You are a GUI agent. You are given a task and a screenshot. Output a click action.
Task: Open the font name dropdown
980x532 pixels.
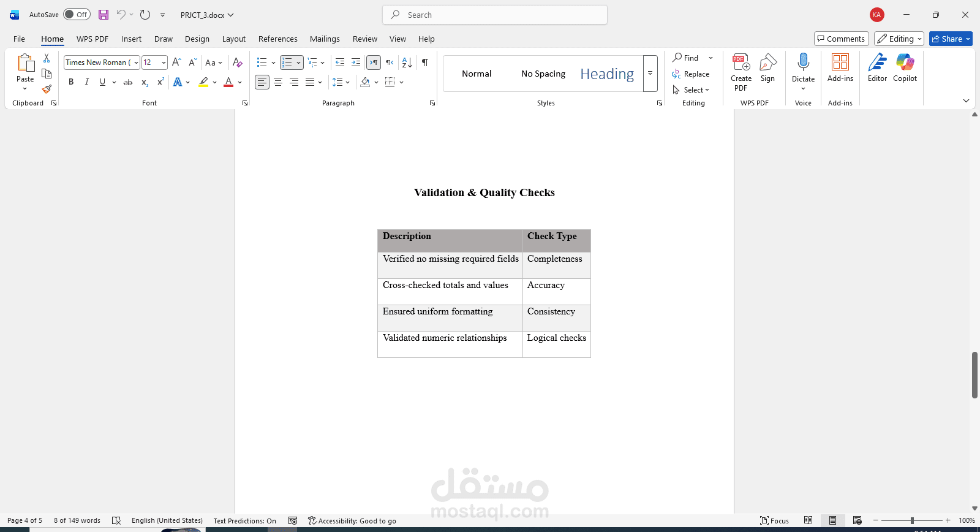(x=136, y=63)
